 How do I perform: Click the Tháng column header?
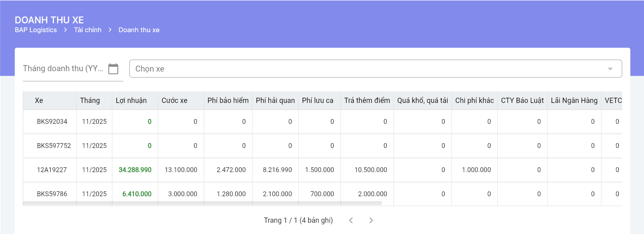coord(90,101)
